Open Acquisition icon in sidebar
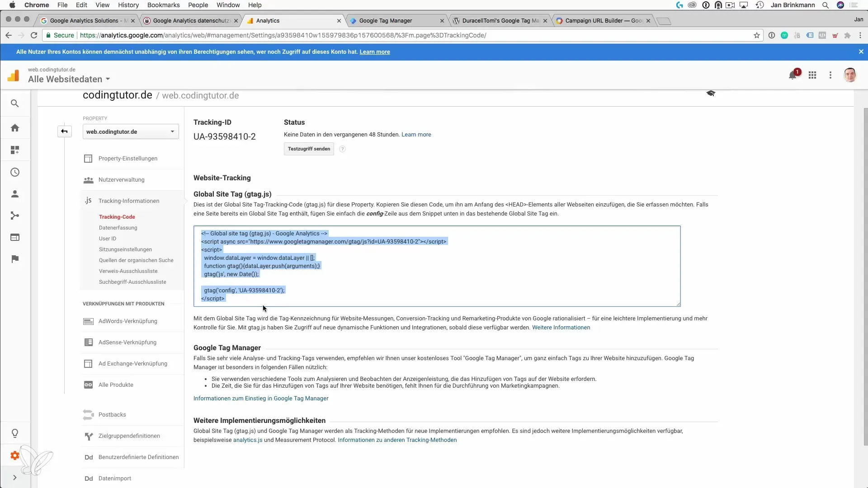Screen dimensions: 868x488 click(x=15, y=216)
